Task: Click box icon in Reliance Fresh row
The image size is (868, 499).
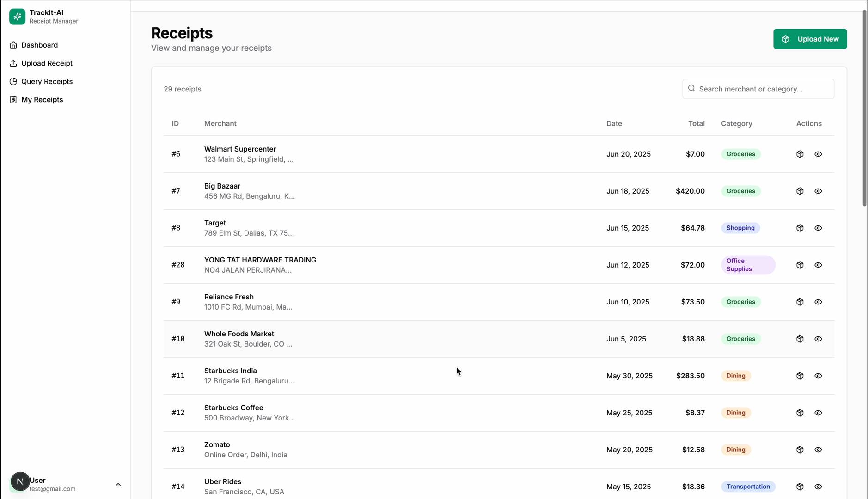Action: pos(800,302)
